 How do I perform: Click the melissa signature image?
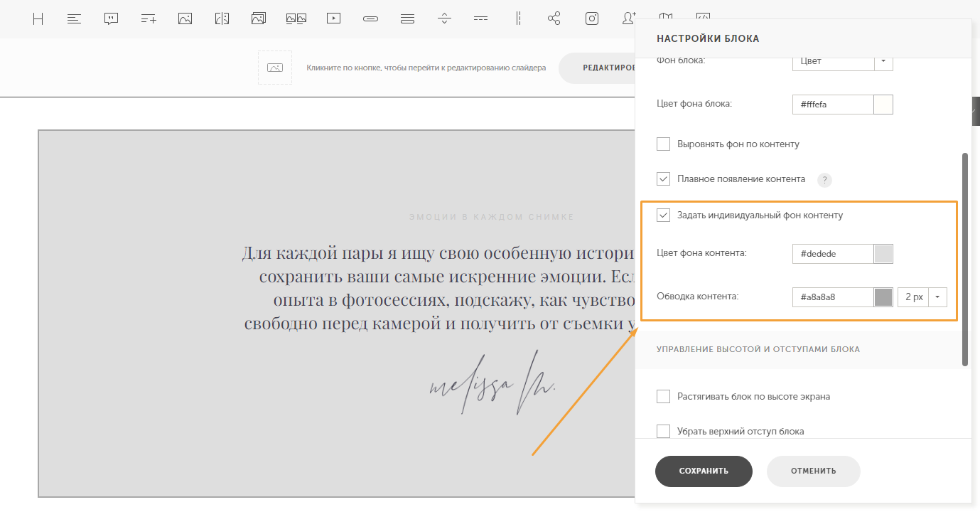tap(492, 382)
